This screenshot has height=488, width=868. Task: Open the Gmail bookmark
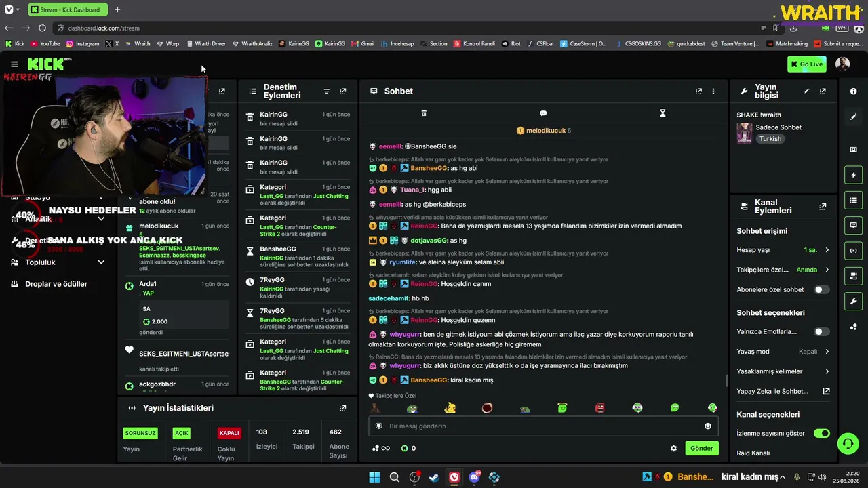(363, 44)
